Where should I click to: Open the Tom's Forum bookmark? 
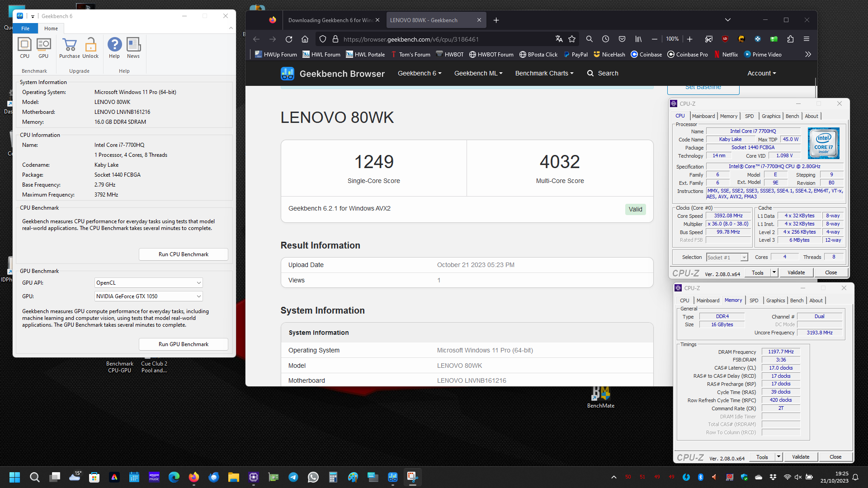click(x=410, y=54)
